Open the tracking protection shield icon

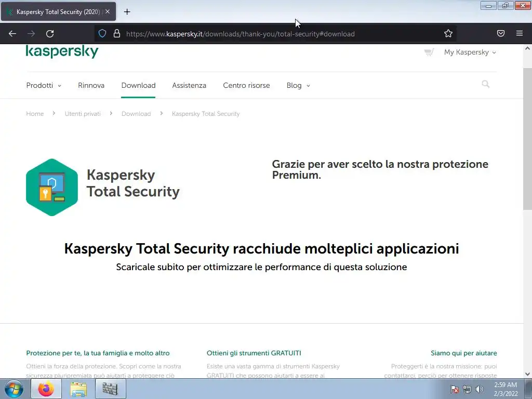(102, 34)
